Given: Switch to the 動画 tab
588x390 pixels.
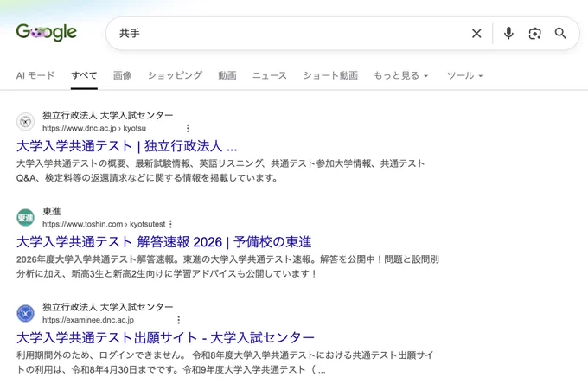Looking at the screenshot, I should 227,75.
